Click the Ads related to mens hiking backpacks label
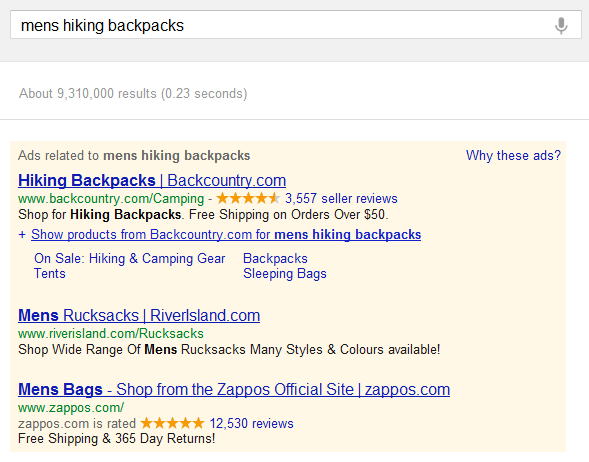Screen dimensions: 589x462 coord(134,156)
